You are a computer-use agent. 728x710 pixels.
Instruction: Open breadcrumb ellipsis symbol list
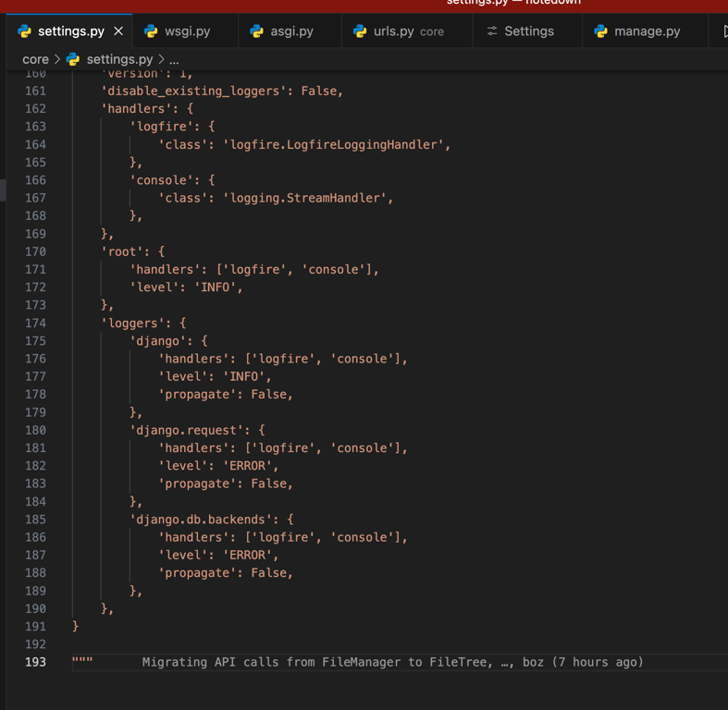(174, 60)
